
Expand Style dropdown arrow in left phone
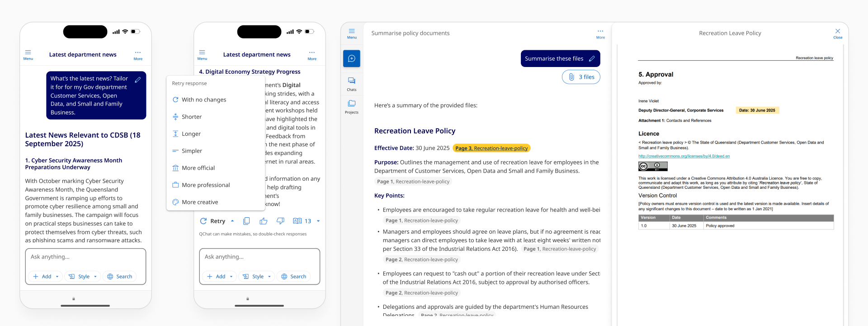[95, 277]
